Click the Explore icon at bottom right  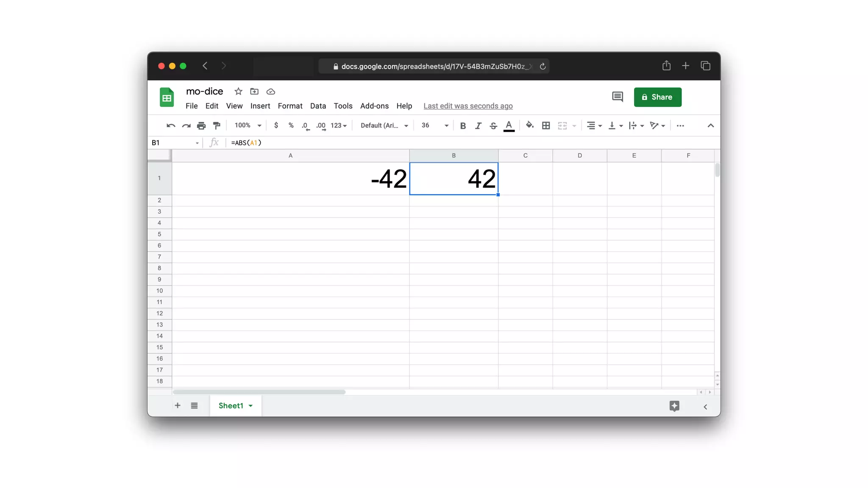click(674, 406)
